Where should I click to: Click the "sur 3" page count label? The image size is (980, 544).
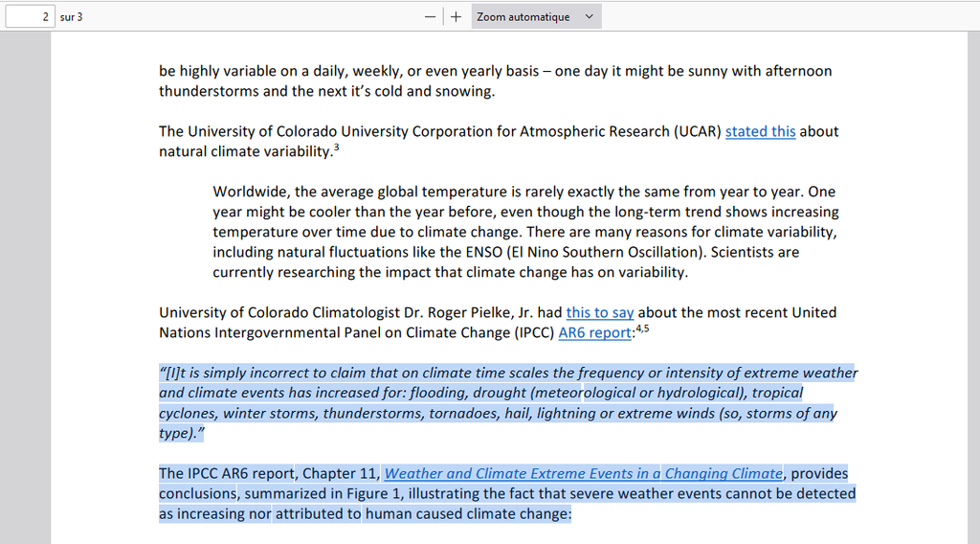tap(72, 17)
